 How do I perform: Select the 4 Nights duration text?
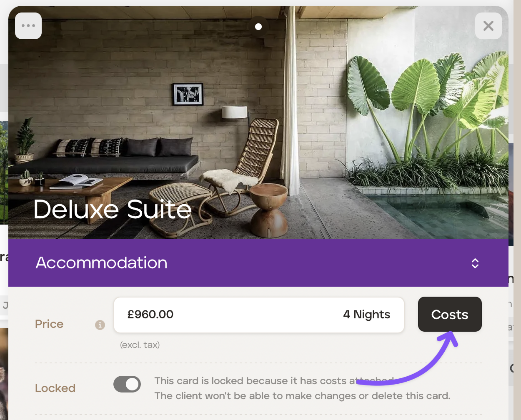(366, 315)
